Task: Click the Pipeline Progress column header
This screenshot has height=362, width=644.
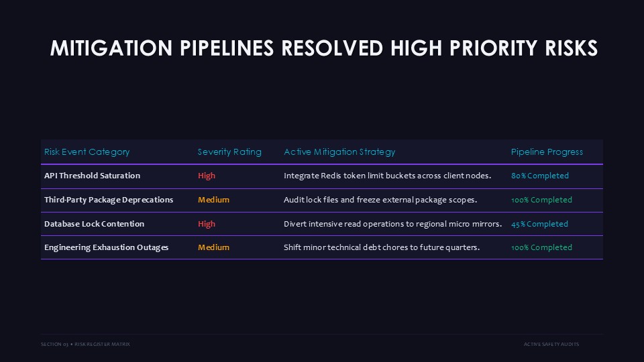Action: (547, 152)
